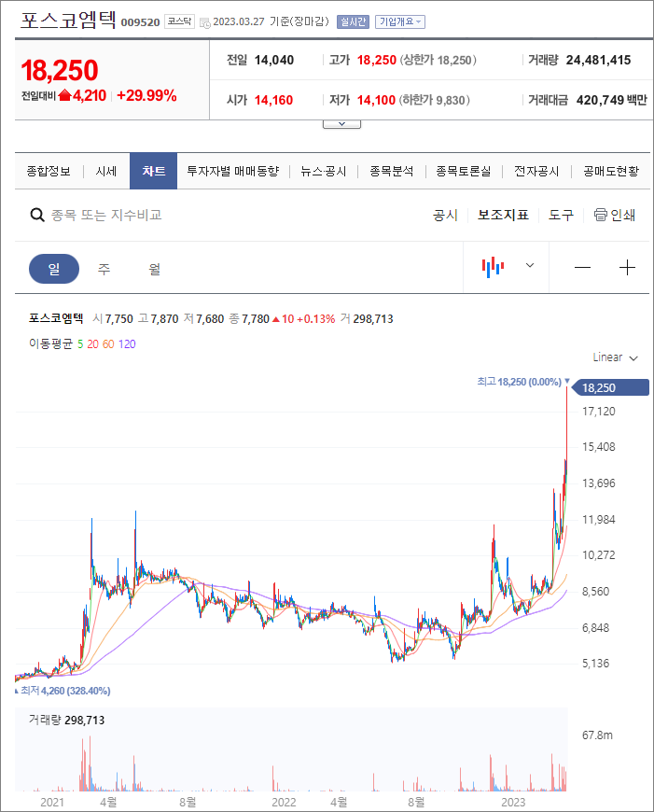
Task: Select the 차트 tab
Action: coord(153,171)
